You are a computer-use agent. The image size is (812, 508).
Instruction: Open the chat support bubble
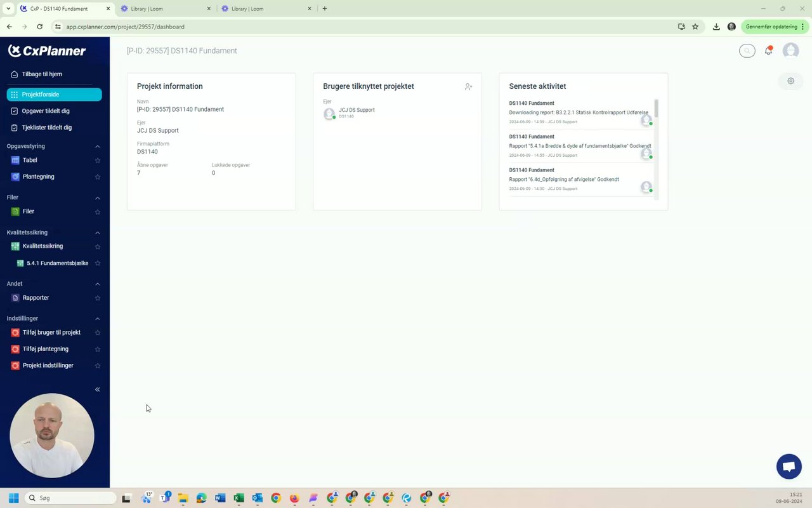(789, 467)
